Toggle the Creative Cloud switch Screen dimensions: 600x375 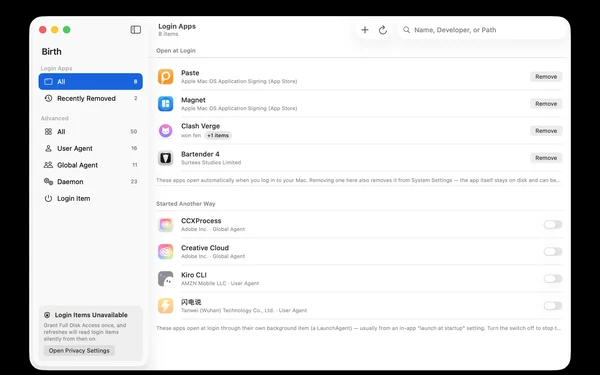553,252
